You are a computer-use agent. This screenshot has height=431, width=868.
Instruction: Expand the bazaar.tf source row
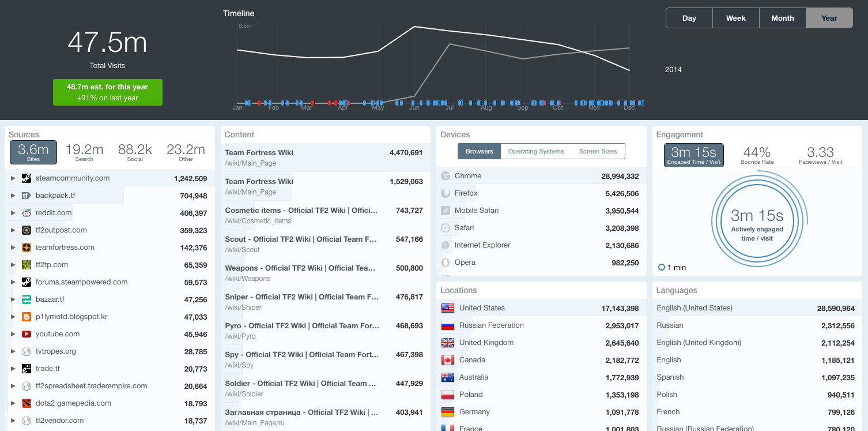13,299
